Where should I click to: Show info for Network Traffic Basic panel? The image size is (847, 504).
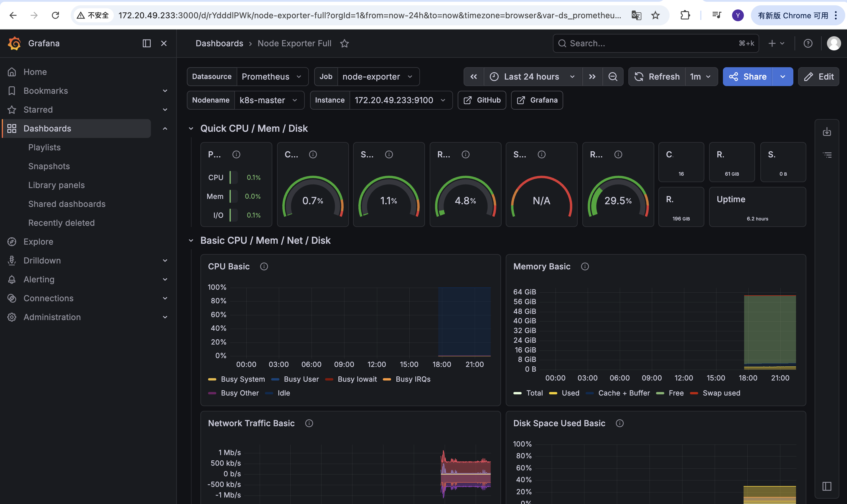coord(309,423)
